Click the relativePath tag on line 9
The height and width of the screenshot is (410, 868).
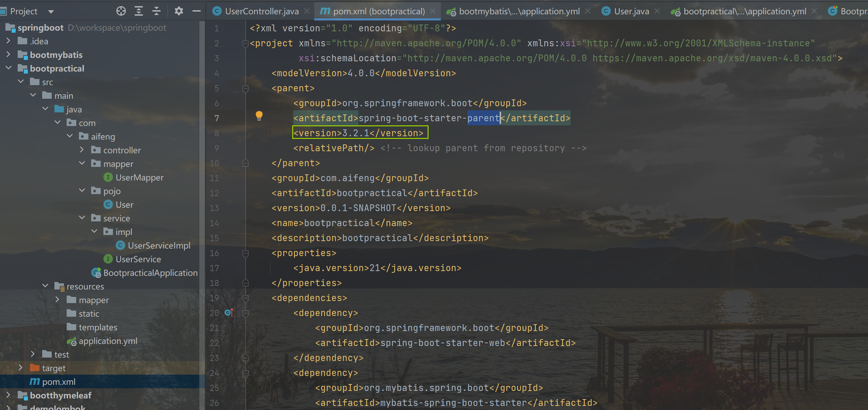(x=334, y=148)
